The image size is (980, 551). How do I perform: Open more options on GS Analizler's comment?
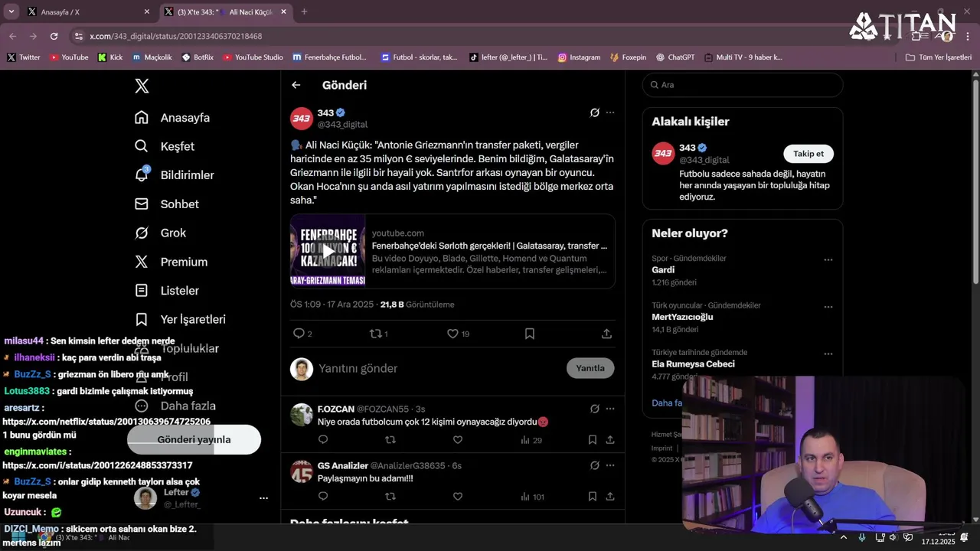[x=610, y=465]
